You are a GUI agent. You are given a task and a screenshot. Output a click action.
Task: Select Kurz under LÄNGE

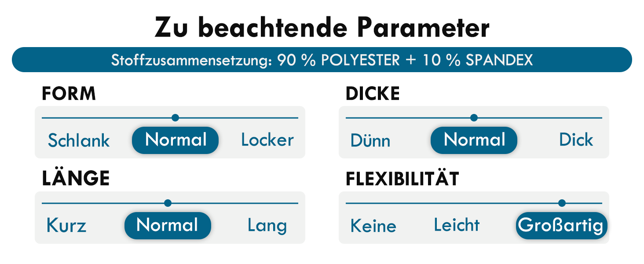[66, 226]
